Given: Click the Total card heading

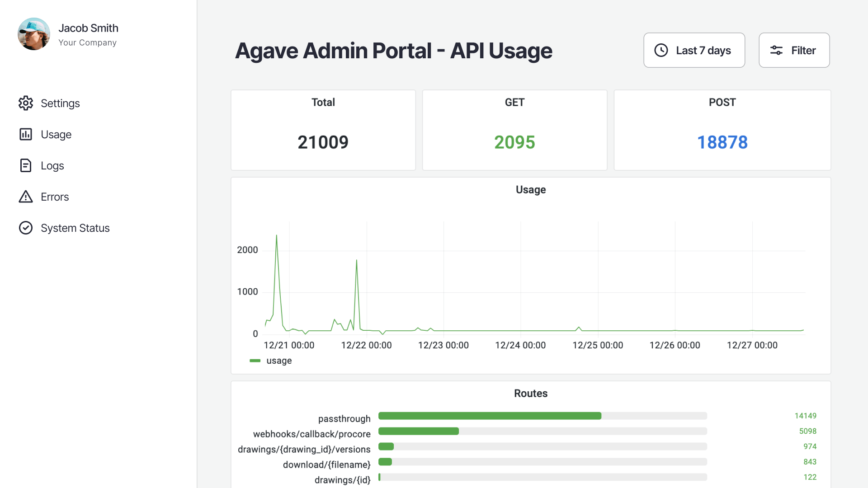Looking at the screenshot, I should tap(323, 103).
